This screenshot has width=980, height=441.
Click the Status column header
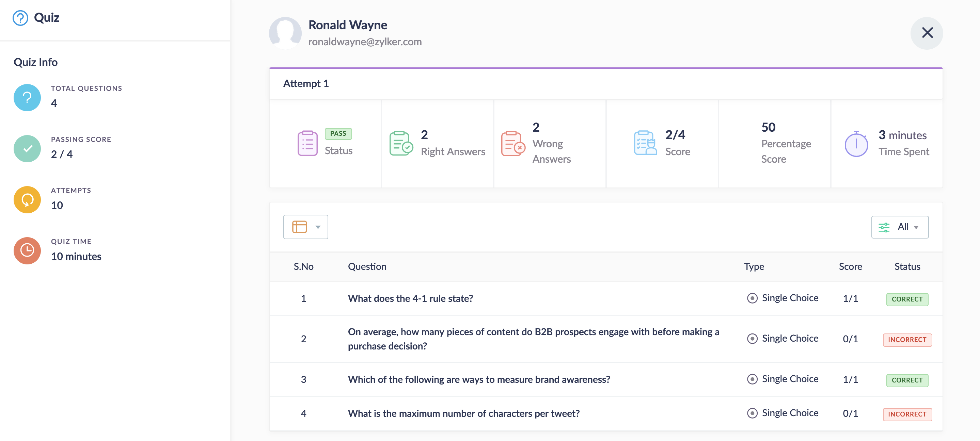pyautogui.click(x=907, y=266)
